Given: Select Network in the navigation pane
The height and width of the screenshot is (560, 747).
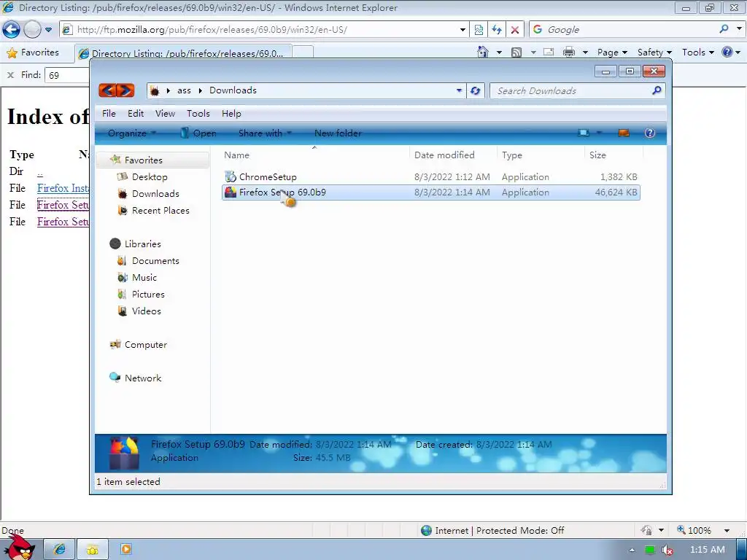Looking at the screenshot, I should click(143, 378).
